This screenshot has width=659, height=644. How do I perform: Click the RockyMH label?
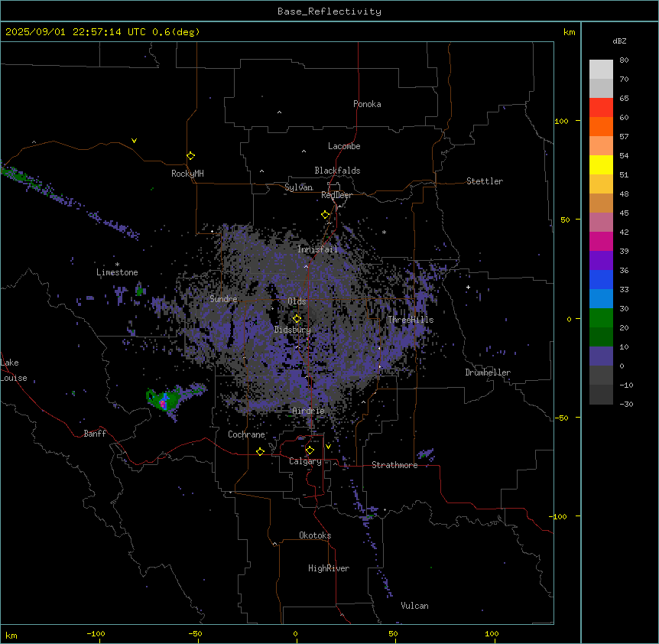[187, 174]
